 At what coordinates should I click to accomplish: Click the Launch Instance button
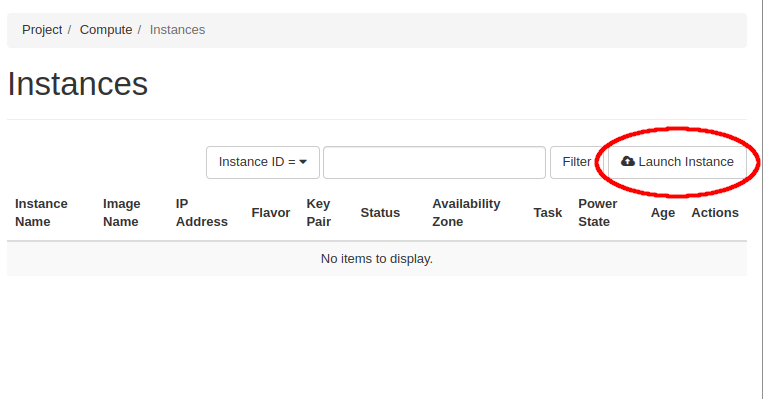pyautogui.click(x=677, y=162)
